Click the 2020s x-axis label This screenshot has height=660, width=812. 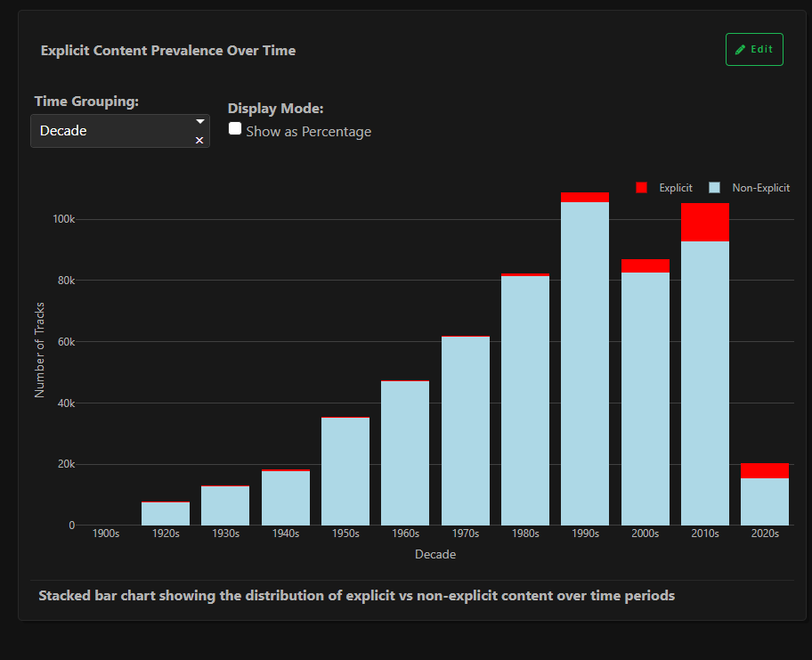tap(765, 534)
